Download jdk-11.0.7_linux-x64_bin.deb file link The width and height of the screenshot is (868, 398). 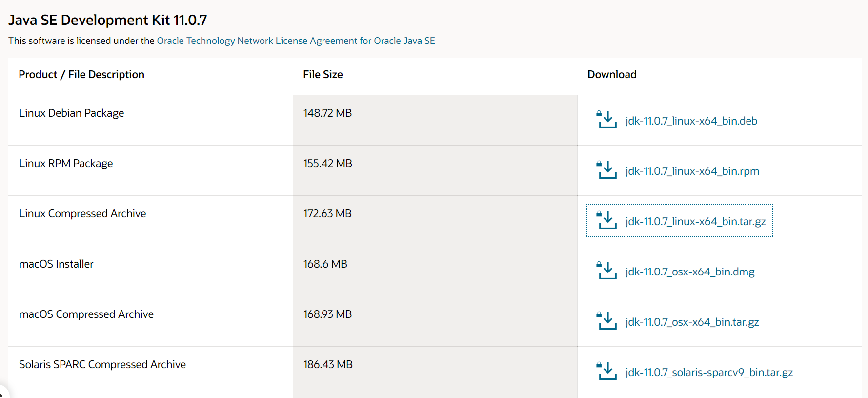click(x=691, y=121)
